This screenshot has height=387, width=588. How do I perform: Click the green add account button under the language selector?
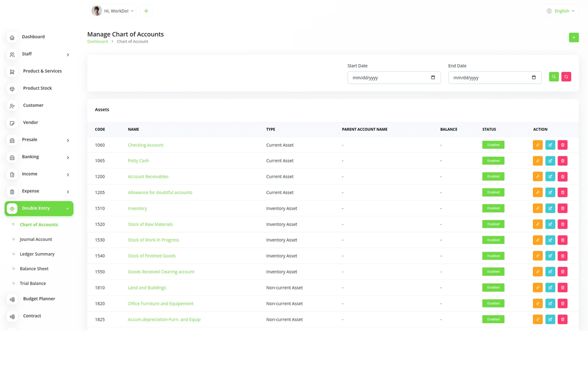click(573, 38)
